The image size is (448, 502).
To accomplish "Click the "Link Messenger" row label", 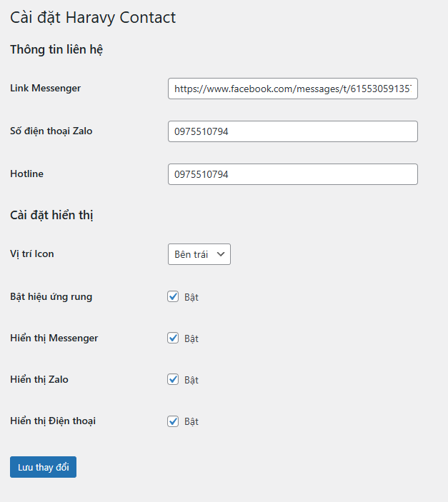I will [45, 89].
